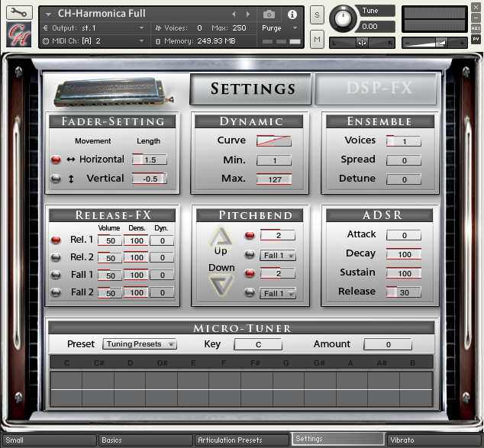
Task: Open the AUX sends panel
Action: pyautogui.click(x=476, y=28)
